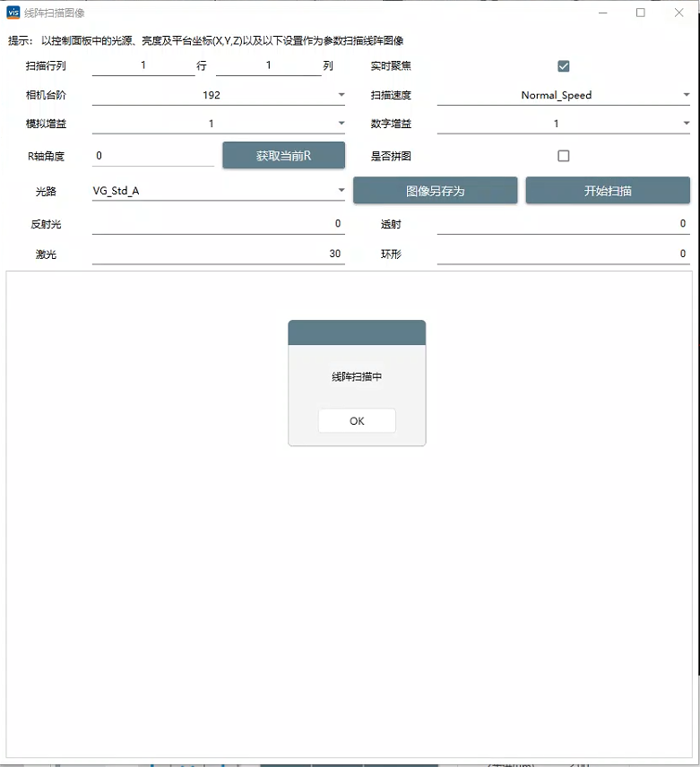Viewport: 700px width, 767px height.
Task: Confirm the 线阵扫描中 dialog with OK
Action: tap(357, 421)
